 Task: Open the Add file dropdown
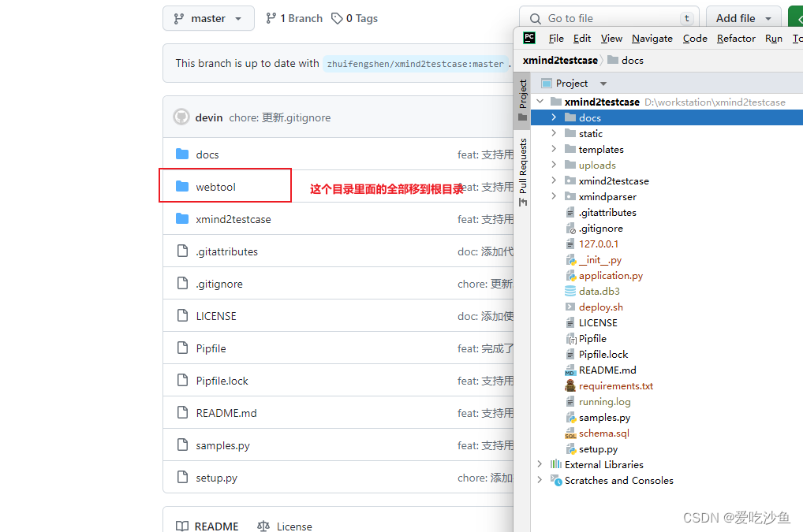click(x=743, y=18)
